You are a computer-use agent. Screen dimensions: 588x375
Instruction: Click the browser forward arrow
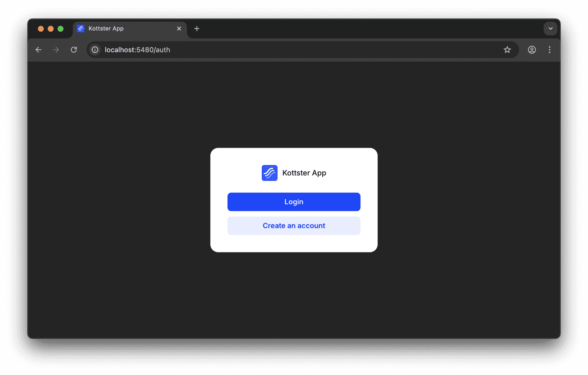56,50
